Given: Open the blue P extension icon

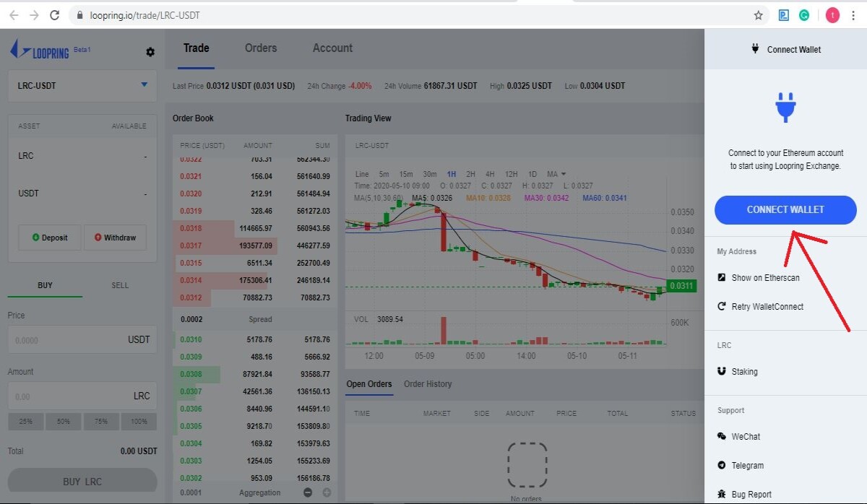Looking at the screenshot, I should (784, 14).
